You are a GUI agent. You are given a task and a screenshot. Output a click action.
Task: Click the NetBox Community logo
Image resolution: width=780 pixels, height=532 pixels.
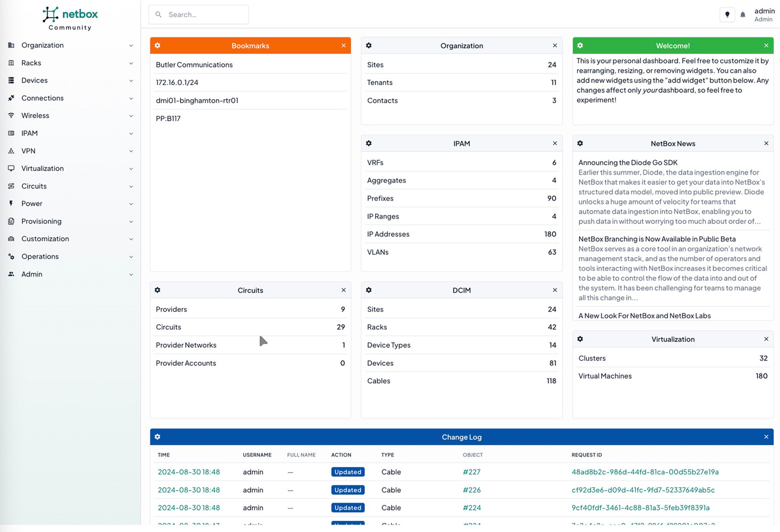(70, 18)
